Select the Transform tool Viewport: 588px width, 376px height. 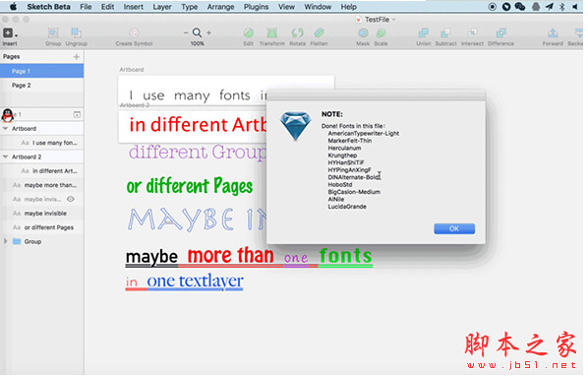(x=271, y=33)
